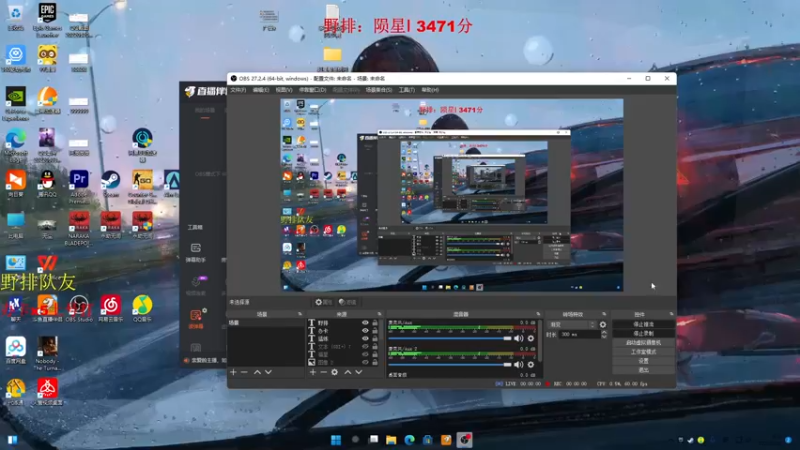This screenshot has height=450, width=800.
Task: Open Microsoft Edge desktop shortcut
Action: coord(16,145)
